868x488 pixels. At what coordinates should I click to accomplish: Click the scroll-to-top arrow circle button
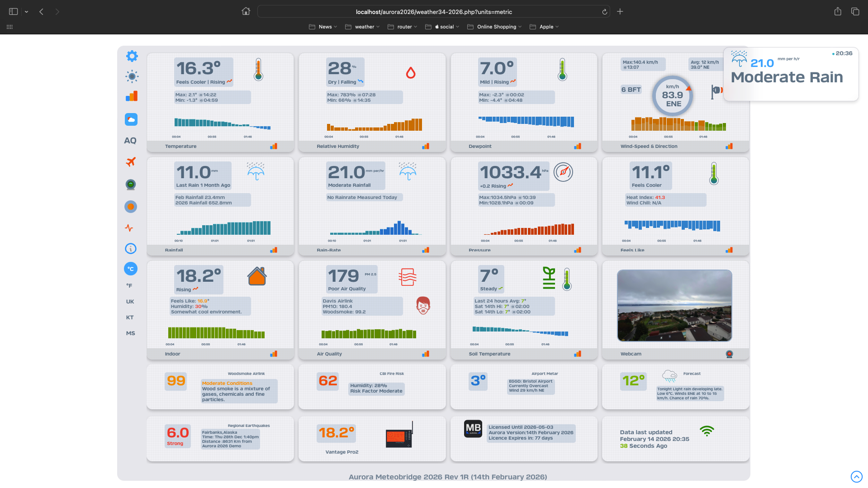856,477
